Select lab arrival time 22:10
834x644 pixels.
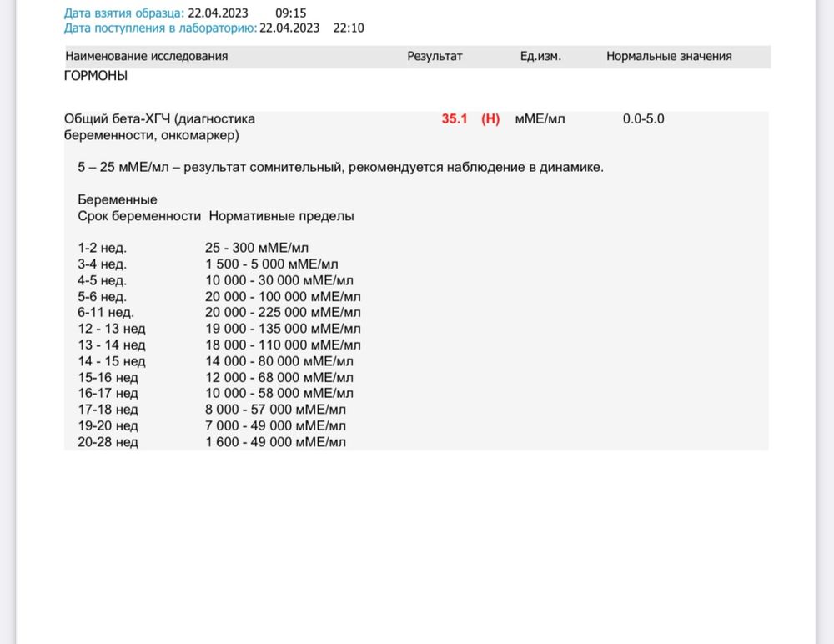(349, 28)
